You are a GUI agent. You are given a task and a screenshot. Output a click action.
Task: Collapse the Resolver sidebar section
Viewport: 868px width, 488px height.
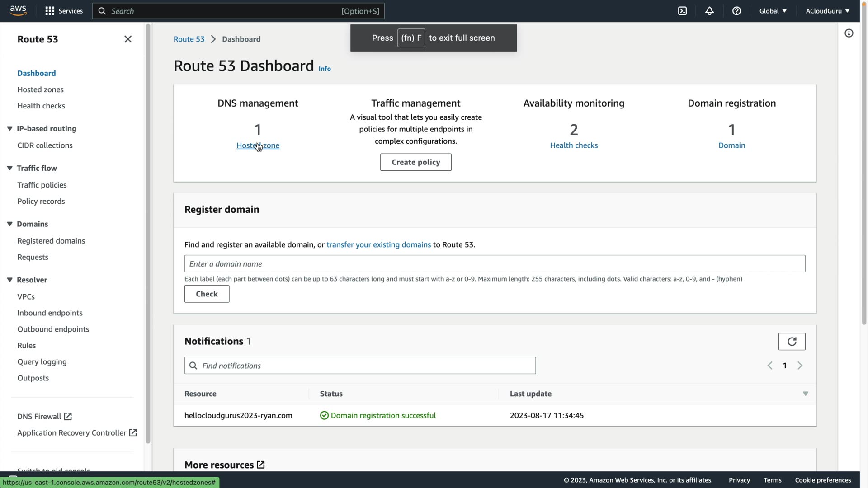coord(9,280)
